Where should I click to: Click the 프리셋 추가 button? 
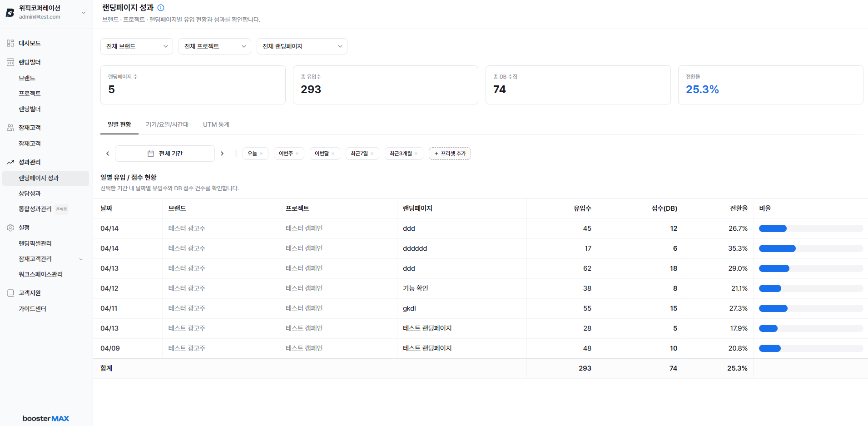pos(450,154)
